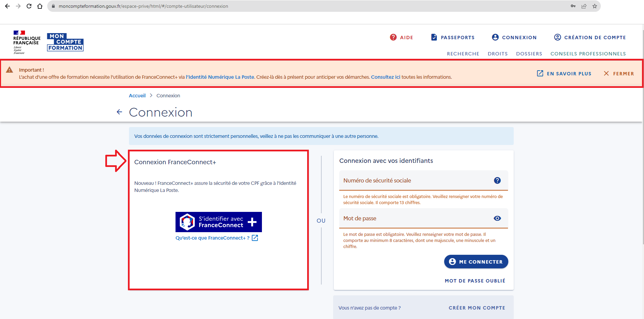Image resolution: width=644 pixels, height=319 pixels.
Task: Click EN SAVOIR PLUS in the banner
Action: (x=564, y=74)
